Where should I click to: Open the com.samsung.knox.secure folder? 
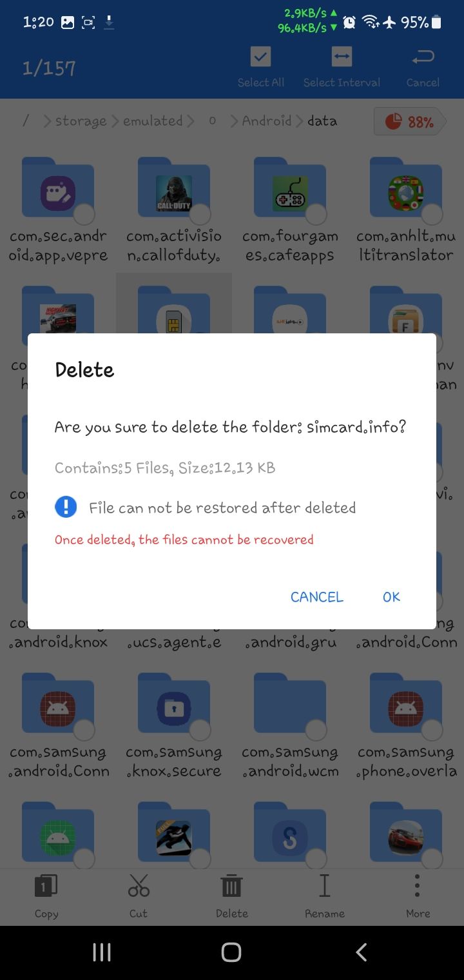click(173, 726)
